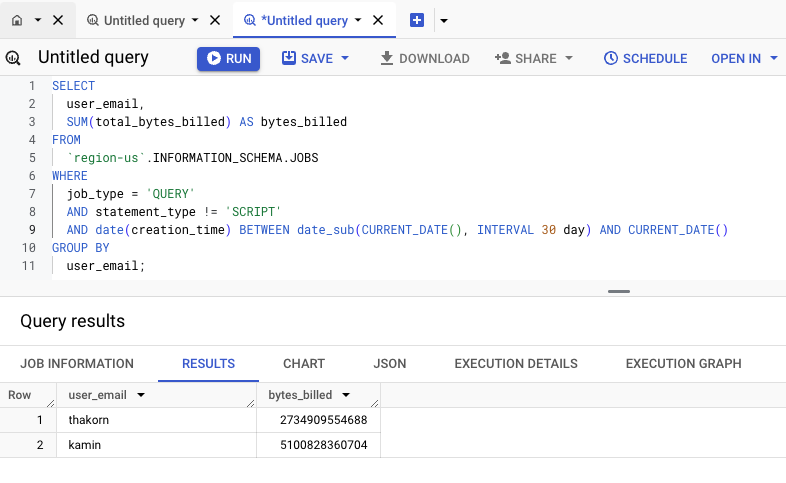The height and width of the screenshot is (483, 786).
Task: Open the home tab dropdown arrow
Action: pyautogui.click(x=38, y=20)
